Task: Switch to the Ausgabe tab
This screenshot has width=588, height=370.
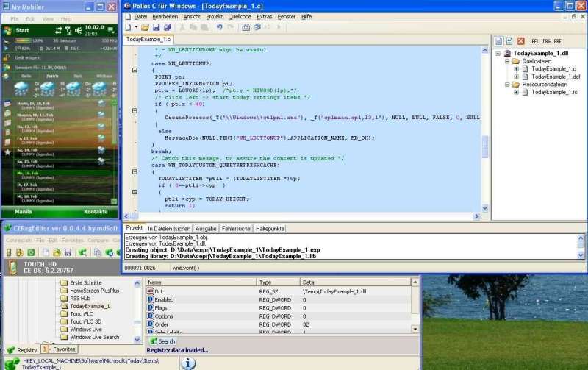Action: coord(206,229)
